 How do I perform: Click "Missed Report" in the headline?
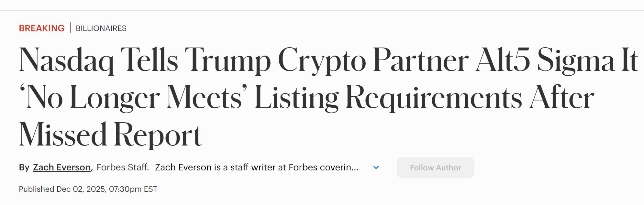tap(110, 135)
